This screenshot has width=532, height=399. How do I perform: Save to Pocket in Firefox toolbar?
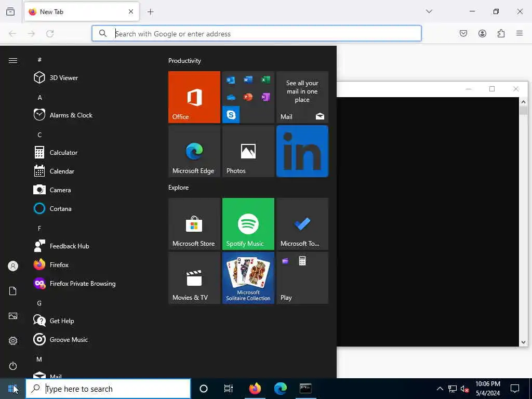[x=463, y=33]
